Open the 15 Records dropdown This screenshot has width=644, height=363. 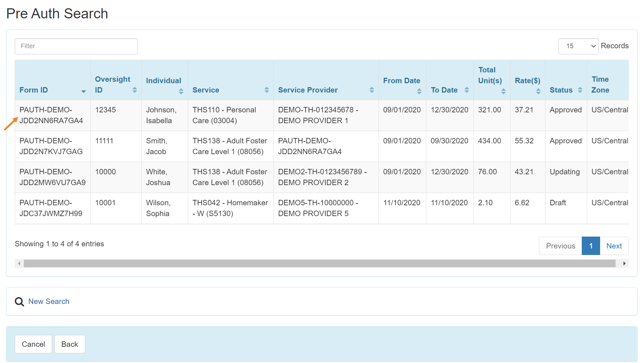(x=578, y=46)
